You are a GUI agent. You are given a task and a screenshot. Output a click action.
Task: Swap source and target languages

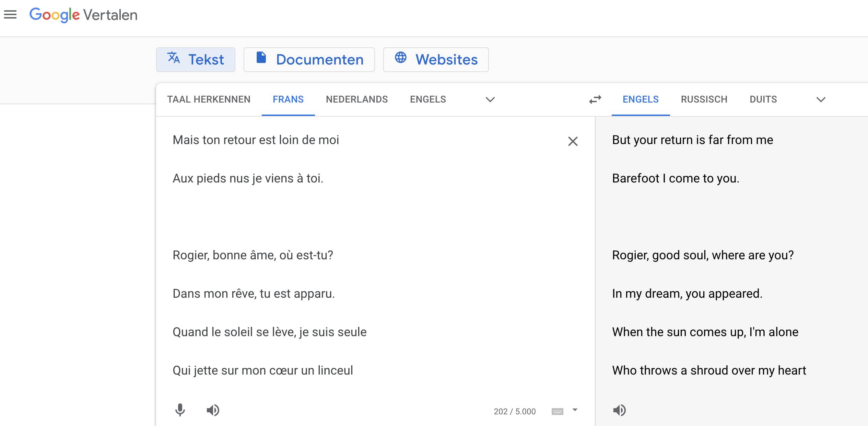click(x=595, y=99)
